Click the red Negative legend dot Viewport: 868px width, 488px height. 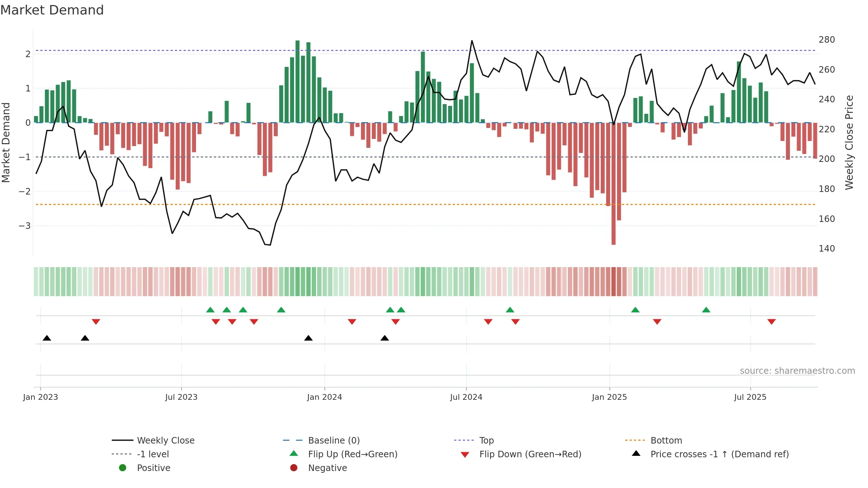click(x=294, y=468)
